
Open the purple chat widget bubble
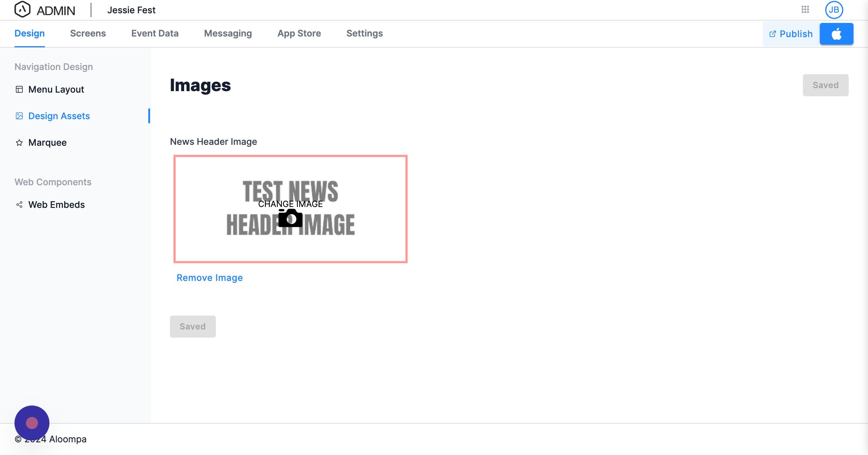pos(32,423)
